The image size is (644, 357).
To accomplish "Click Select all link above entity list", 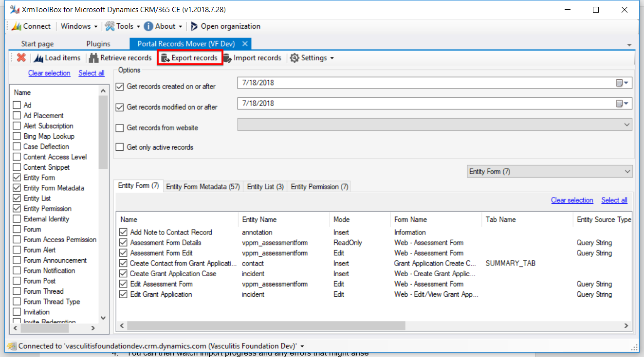I will pyautogui.click(x=92, y=73).
